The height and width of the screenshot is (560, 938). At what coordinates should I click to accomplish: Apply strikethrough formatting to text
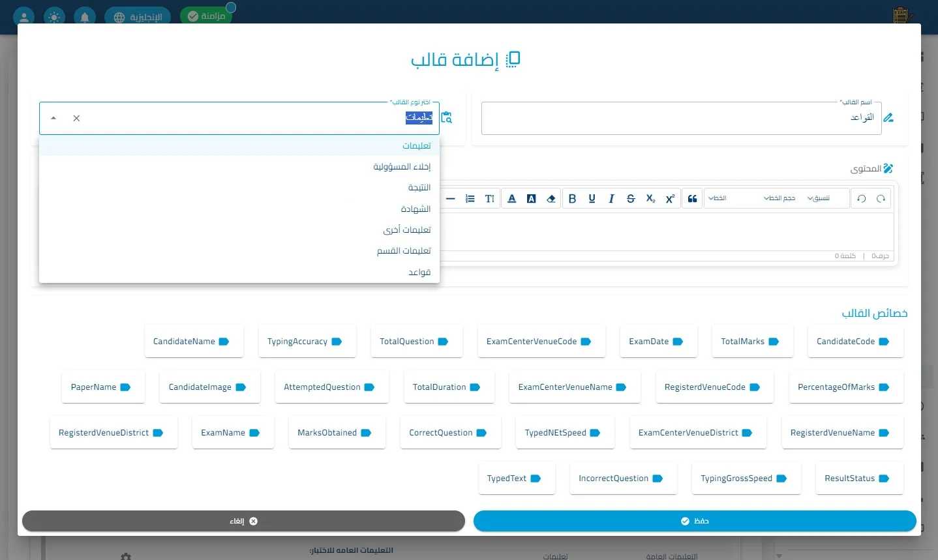click(631, 199)
